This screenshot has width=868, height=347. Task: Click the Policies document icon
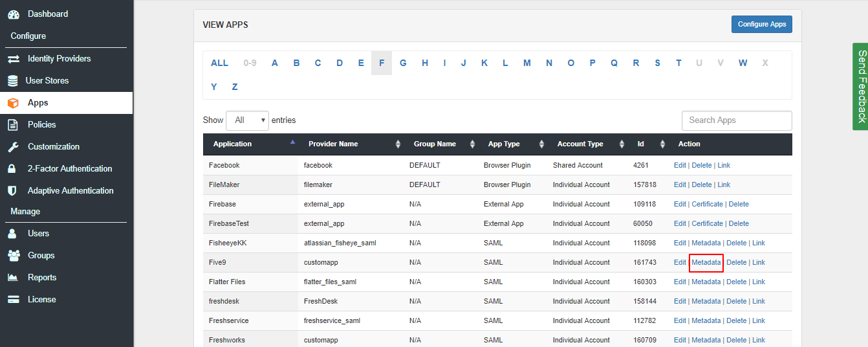(x=12, y=125)
